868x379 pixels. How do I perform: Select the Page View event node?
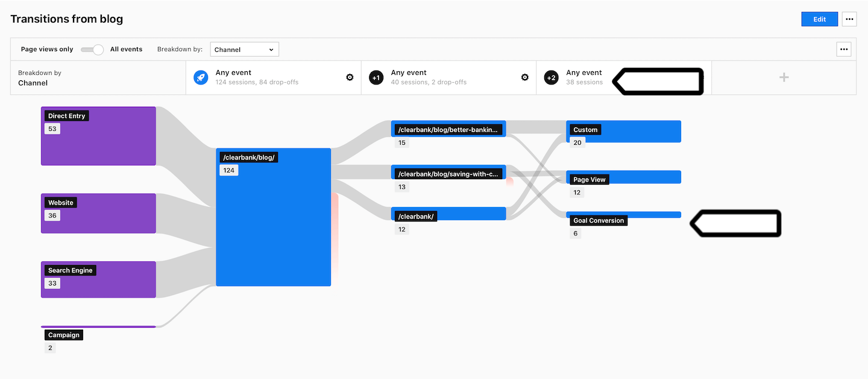point(623,177)
